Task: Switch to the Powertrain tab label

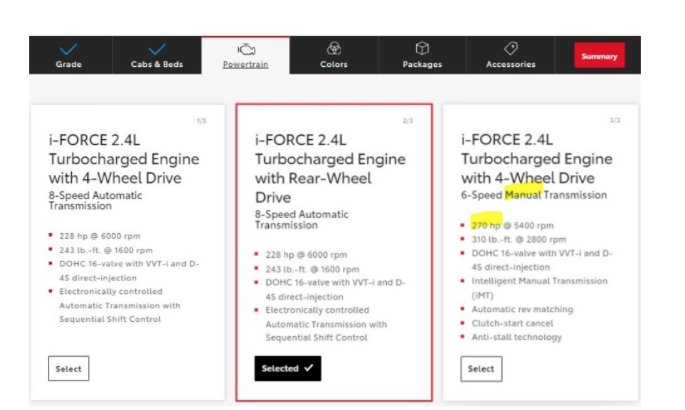Action: (x=246, y=65)
